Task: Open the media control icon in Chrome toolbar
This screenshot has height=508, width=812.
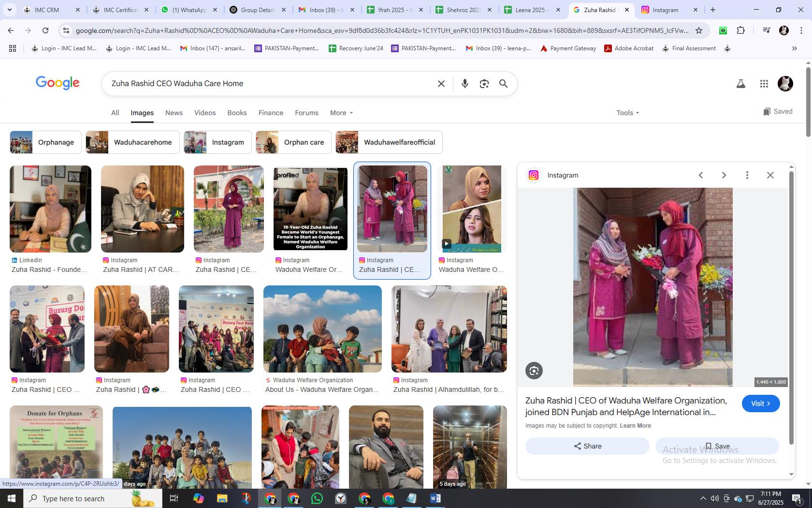Action: (766, 30)
